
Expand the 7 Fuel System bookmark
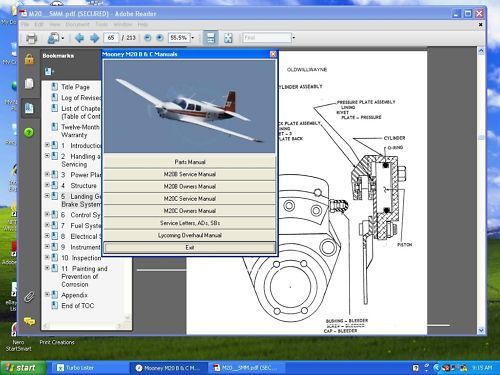(47, 225)
